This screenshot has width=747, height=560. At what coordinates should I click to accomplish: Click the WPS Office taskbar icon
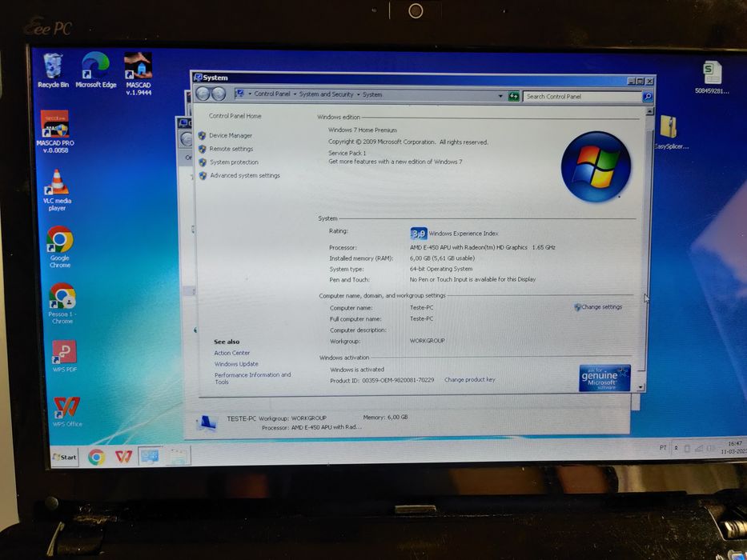pos(123,457)
